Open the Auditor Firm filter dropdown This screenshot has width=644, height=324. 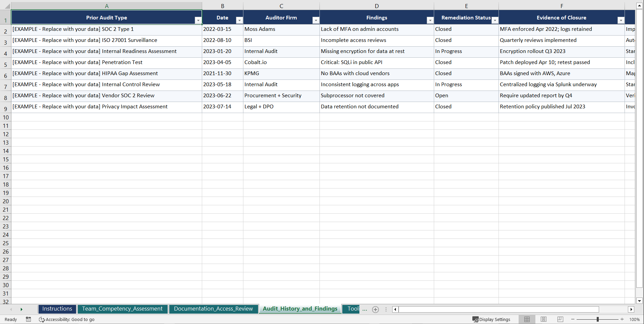click(315, 20)
